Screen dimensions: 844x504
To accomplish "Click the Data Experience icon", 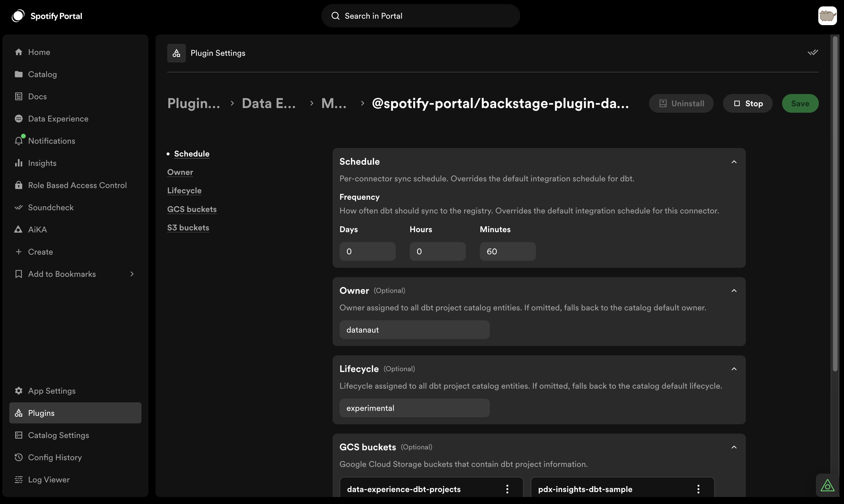I will point(19,119).
